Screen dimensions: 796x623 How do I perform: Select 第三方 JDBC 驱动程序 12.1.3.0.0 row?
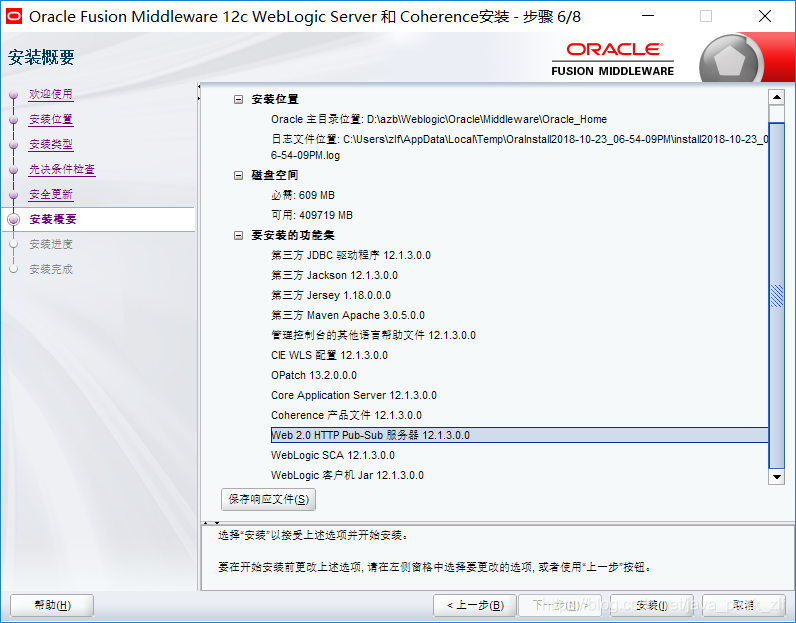tap(351, 255)
